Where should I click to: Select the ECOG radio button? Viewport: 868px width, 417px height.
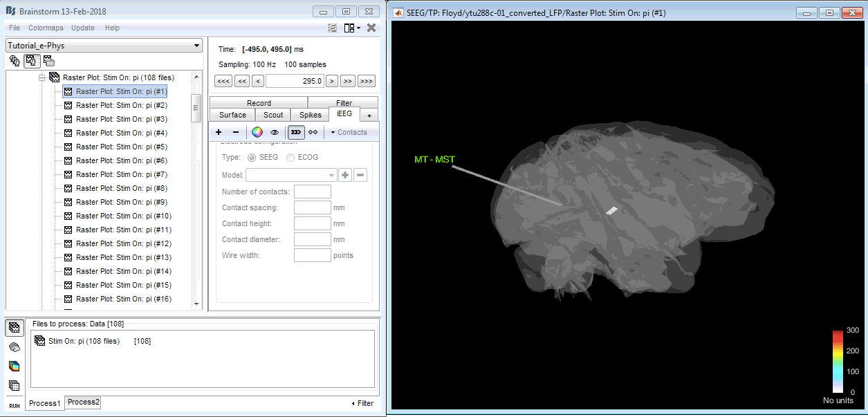click(x=290, y=157)
